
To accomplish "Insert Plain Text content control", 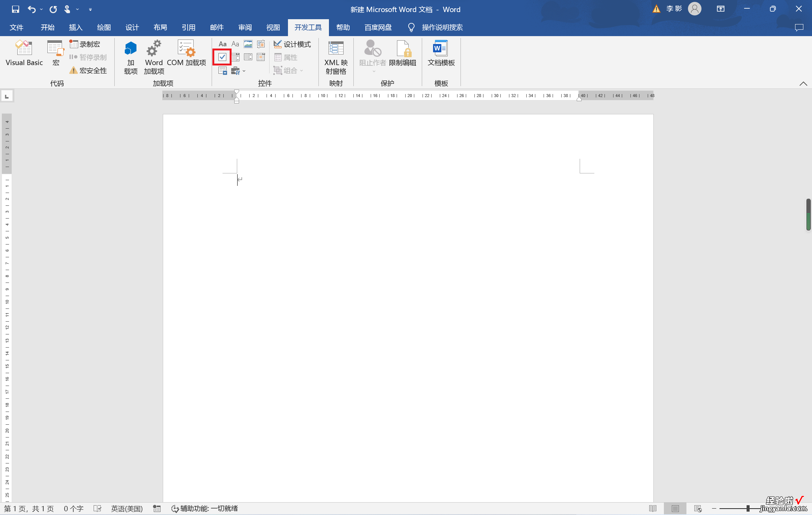I will click(x=235, y=44).
